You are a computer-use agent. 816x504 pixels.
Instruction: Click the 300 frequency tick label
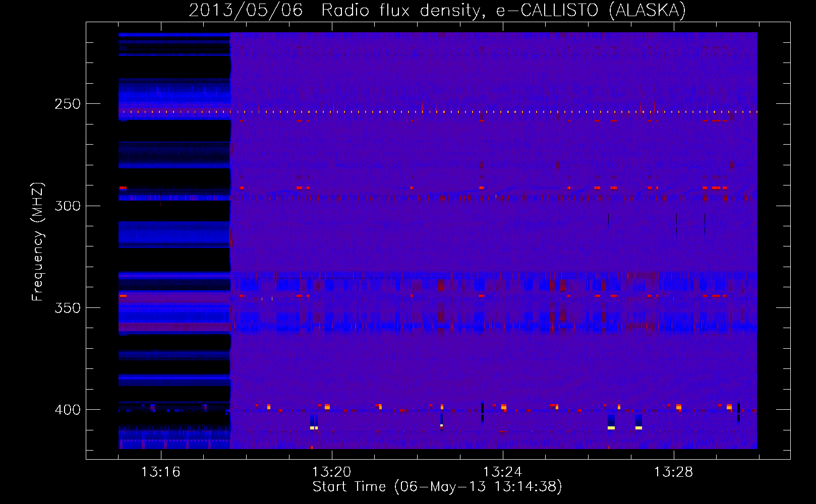point(68,206)
